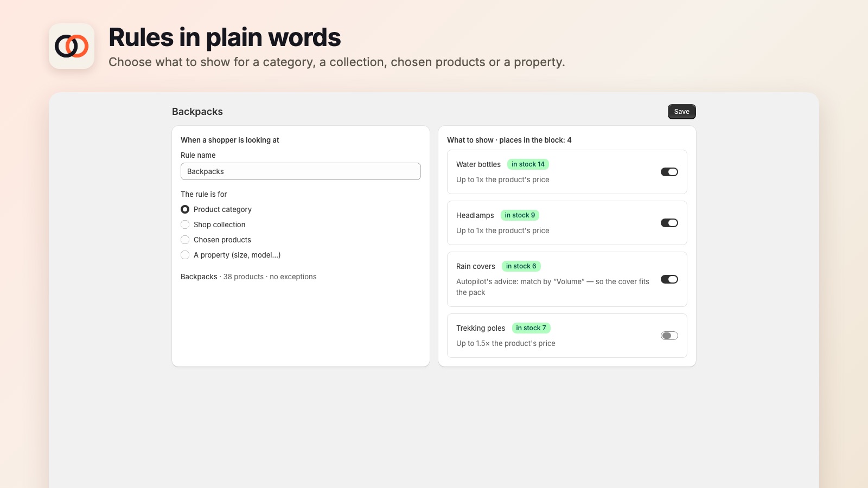868x488 pixels.
Task: Click the Water bottles title
Action: (x=478, y=164)
